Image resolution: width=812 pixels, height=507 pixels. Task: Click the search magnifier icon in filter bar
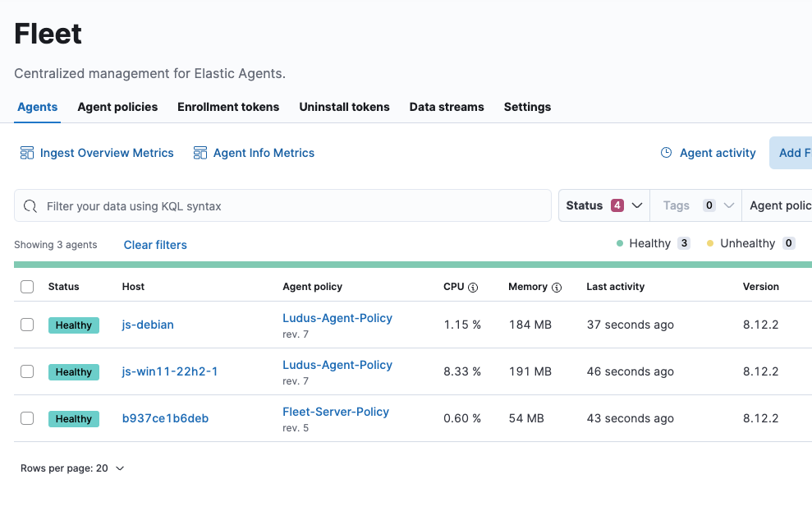30,206
